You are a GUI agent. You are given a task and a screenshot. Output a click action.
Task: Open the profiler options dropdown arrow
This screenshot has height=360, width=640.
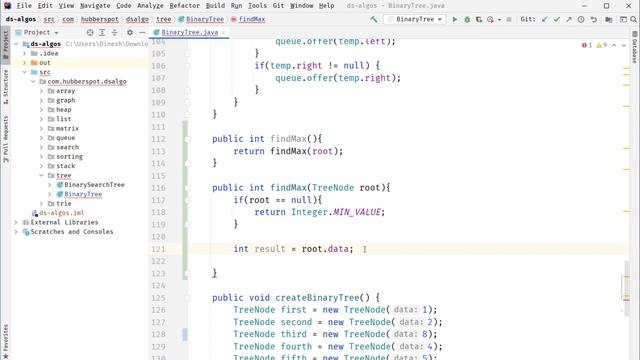point(500,20)
